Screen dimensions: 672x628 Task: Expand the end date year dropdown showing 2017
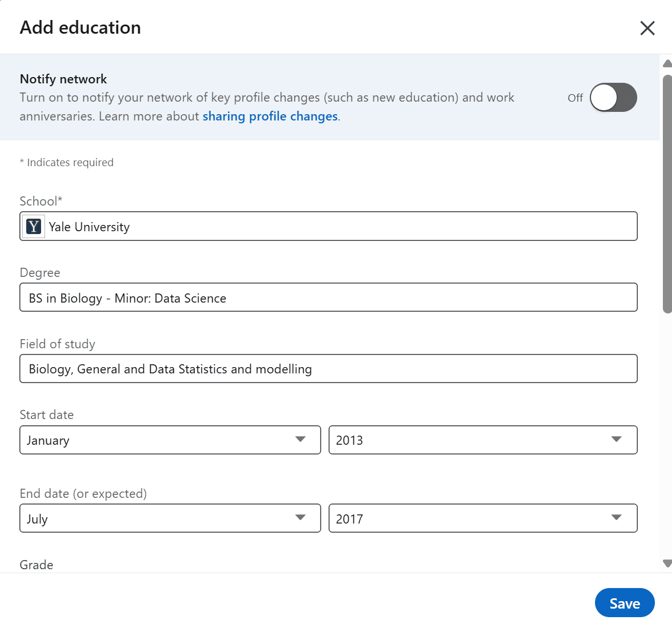click(483, 518)
